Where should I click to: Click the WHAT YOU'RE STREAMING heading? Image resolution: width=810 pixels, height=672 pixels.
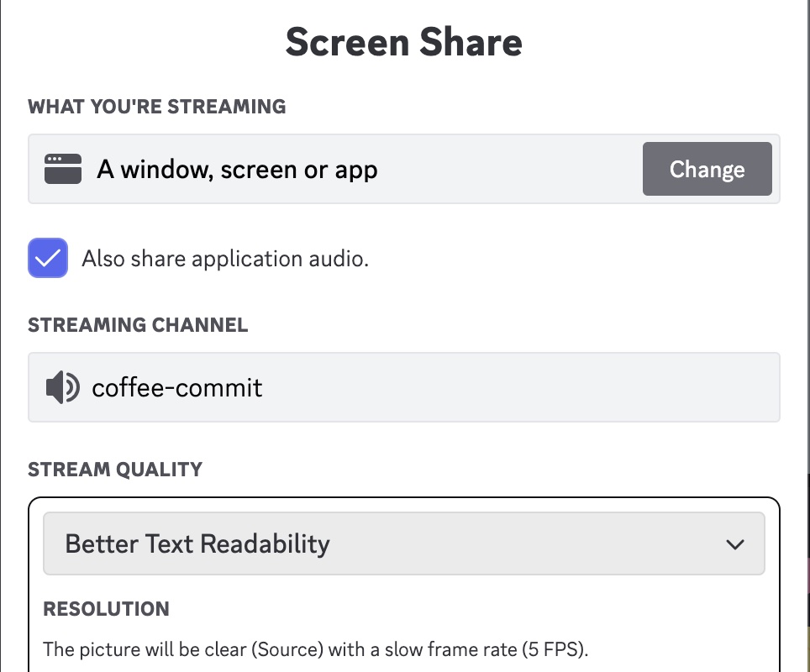[x=157, y=107]
